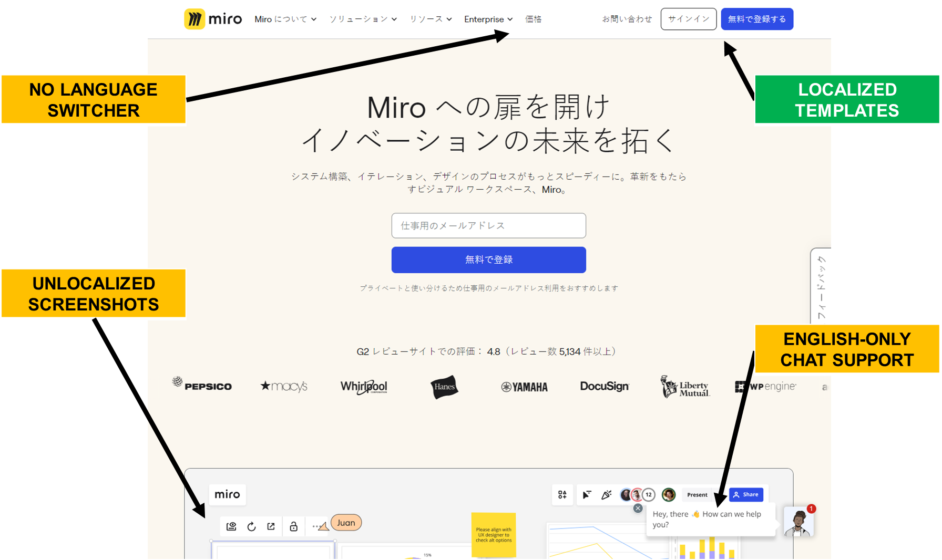Screen dimensions: 942x560
Task: Click the Miro logo in header
Action: 213,19
